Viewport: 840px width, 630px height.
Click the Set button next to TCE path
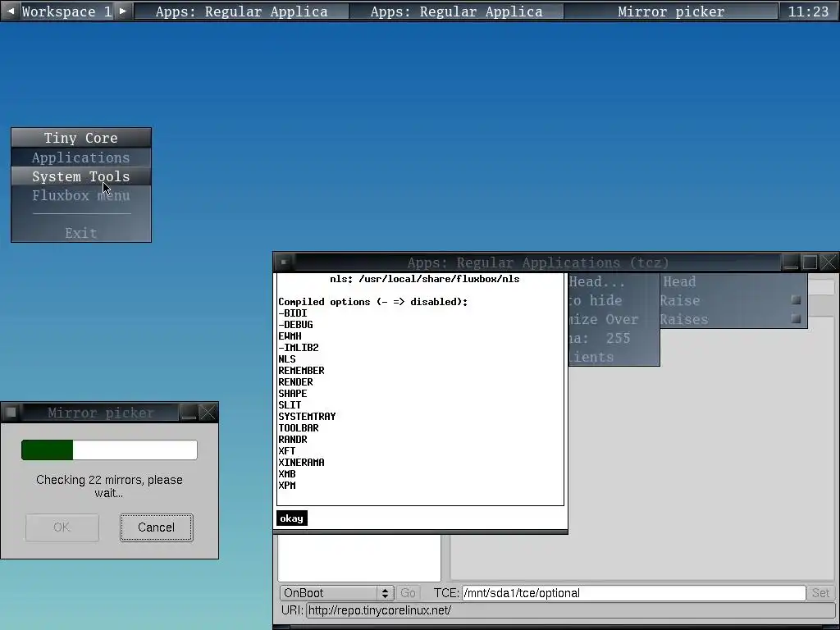(820, 593)
